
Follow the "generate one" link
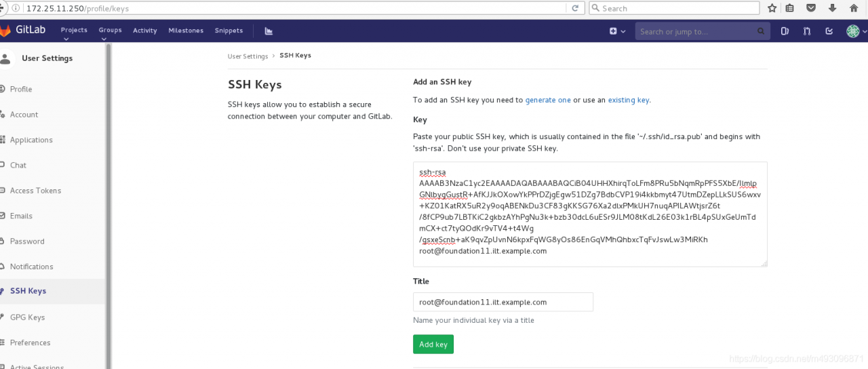coord(548,100)
